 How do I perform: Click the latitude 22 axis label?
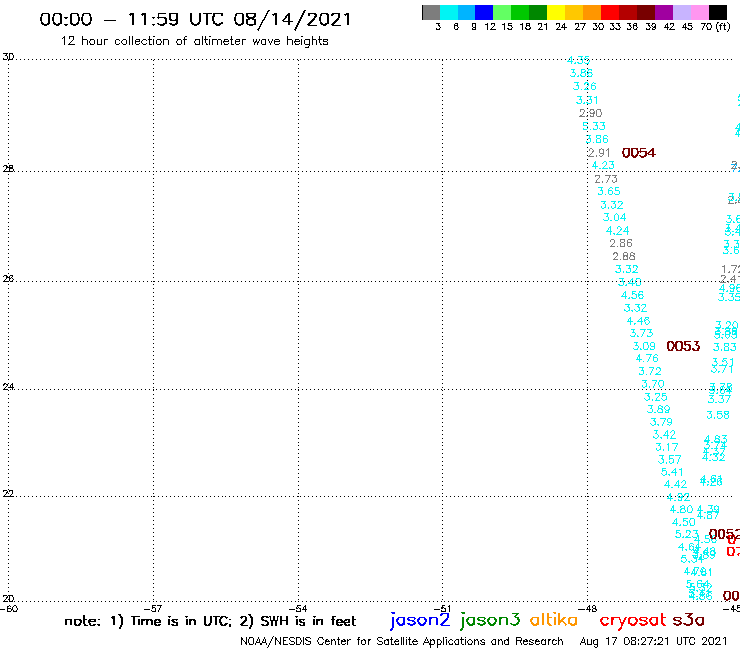(x=8, y=493)
